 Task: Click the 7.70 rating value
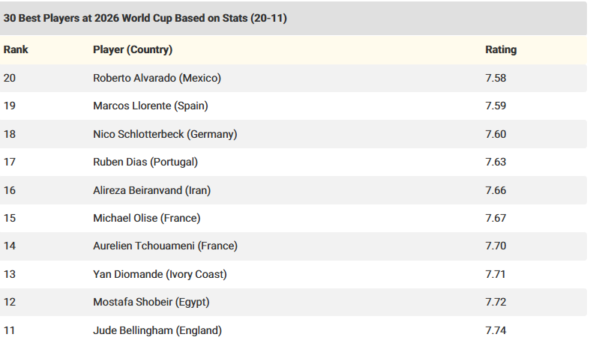(x=496, y=246)
